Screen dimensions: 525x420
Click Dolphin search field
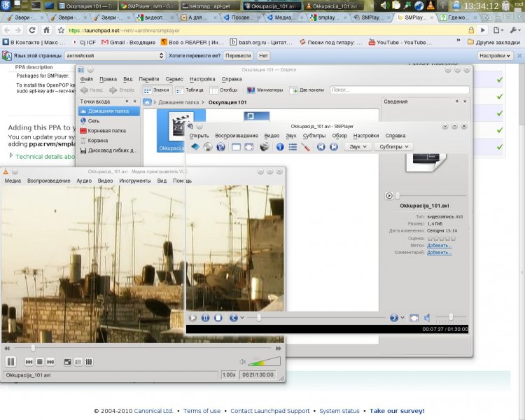[400, 90]
